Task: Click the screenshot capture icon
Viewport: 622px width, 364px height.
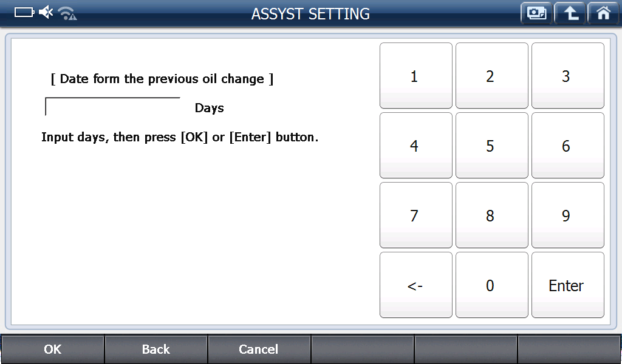Action: click(x=536, y=13)
